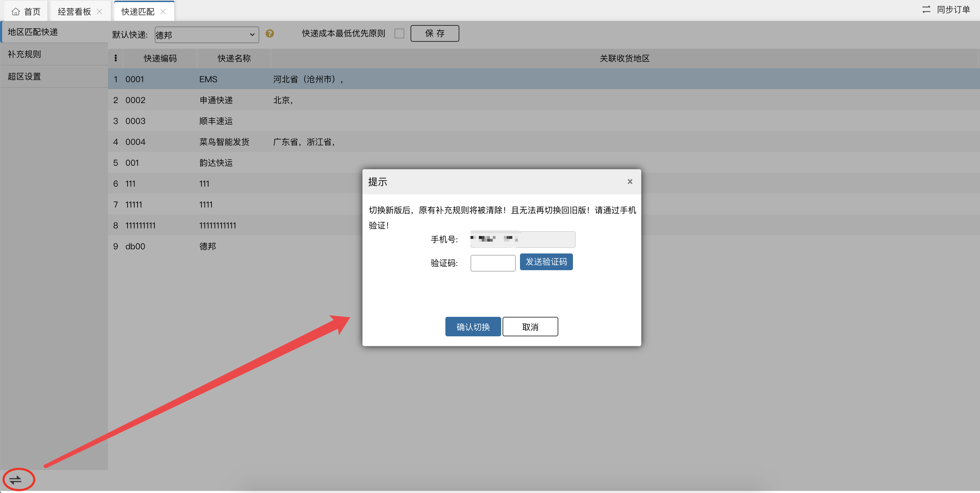
Task: Open 补充规则 in the sidebar
Action: 54,54
